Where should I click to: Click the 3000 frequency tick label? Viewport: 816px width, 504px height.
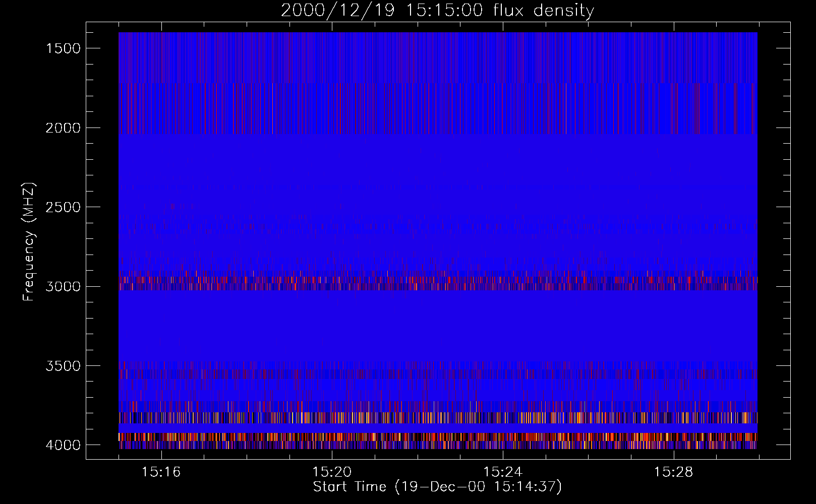63,287
